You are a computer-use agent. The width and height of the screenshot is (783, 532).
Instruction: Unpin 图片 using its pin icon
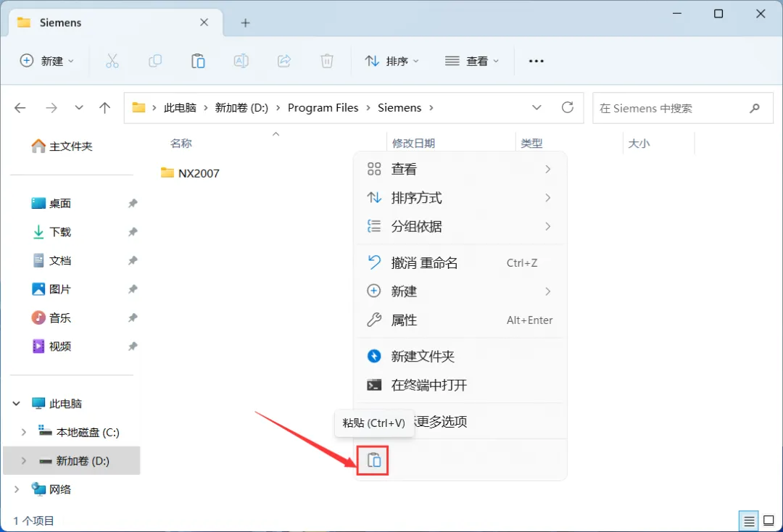pyautogui.click(x=133, y=289)
